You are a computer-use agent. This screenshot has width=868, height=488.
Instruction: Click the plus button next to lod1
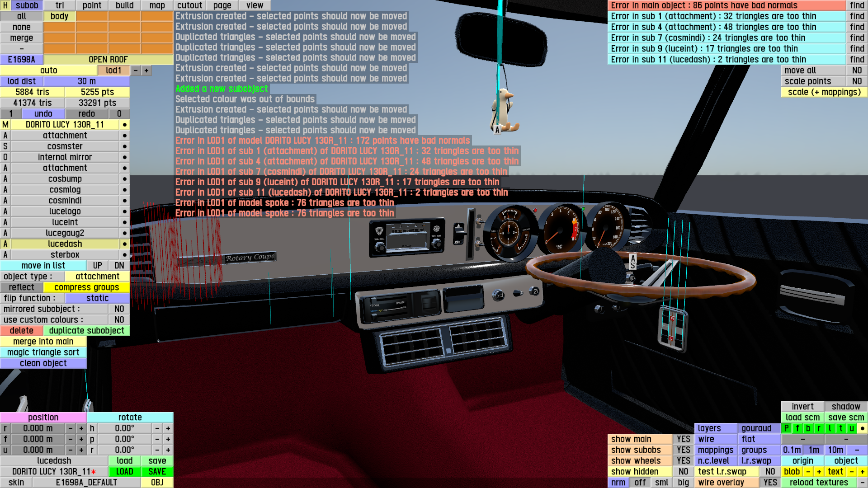(x=146, y=70)
